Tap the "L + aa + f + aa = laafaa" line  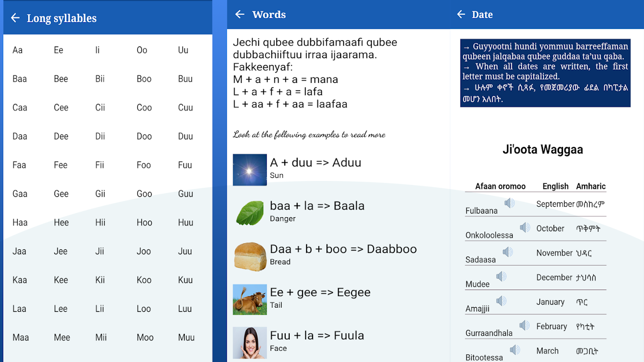pyautogui.click(x=290, y=104)
